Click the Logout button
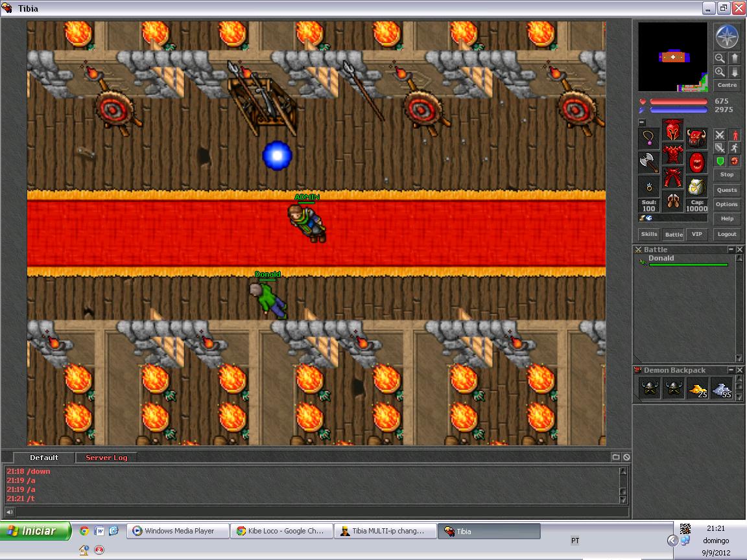Screen dimensions: 747x560 727,234
